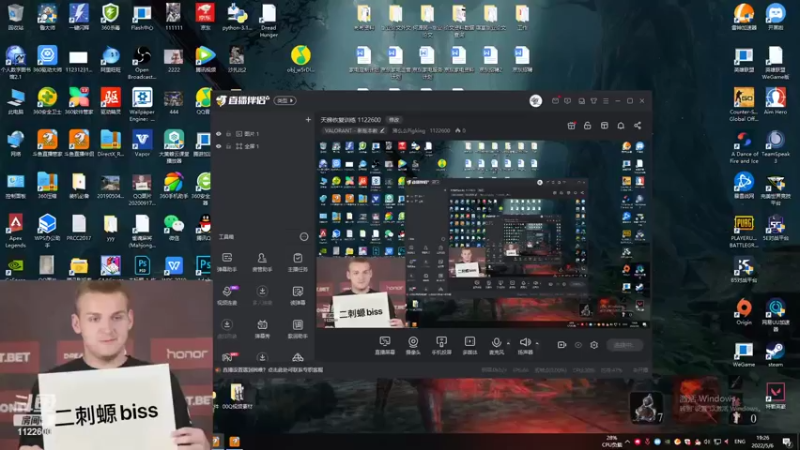Open the layout panel icon in room header
The width and height of the screenshot is (800, 450).
click(x=605, y=126)
